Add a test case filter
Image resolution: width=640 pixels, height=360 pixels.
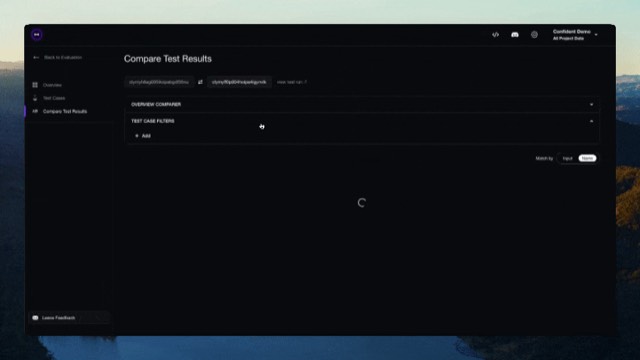(143, 136)
